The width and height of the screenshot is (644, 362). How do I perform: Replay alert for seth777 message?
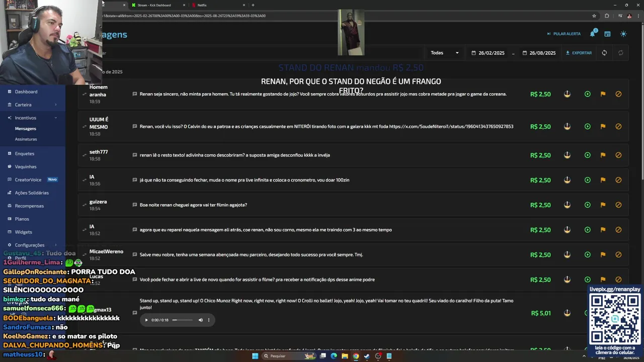point(587,155)
